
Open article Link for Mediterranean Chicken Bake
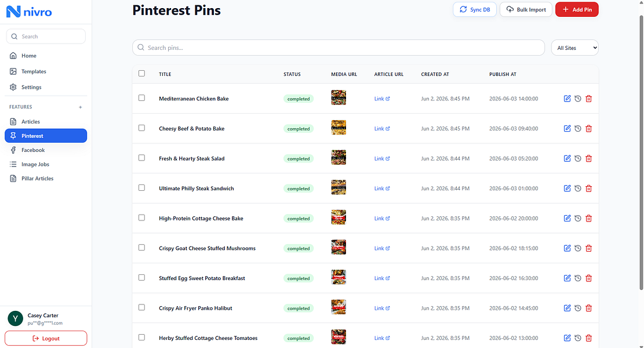tap(382, 99)
